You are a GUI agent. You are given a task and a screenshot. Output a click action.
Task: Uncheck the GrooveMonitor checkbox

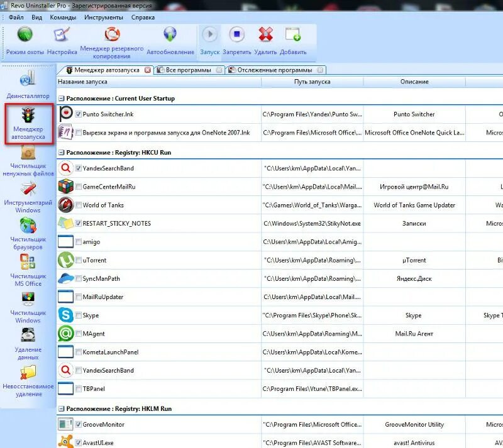point(78,424)
